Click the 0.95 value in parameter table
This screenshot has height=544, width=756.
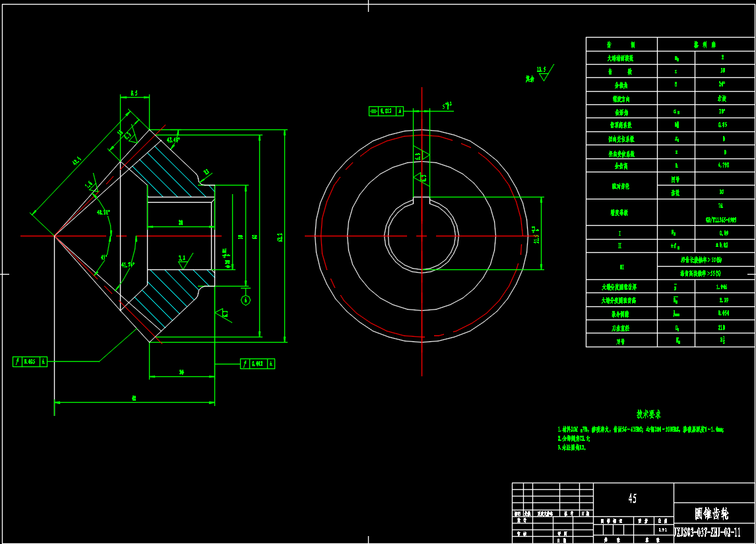click(x=722, y=125)
